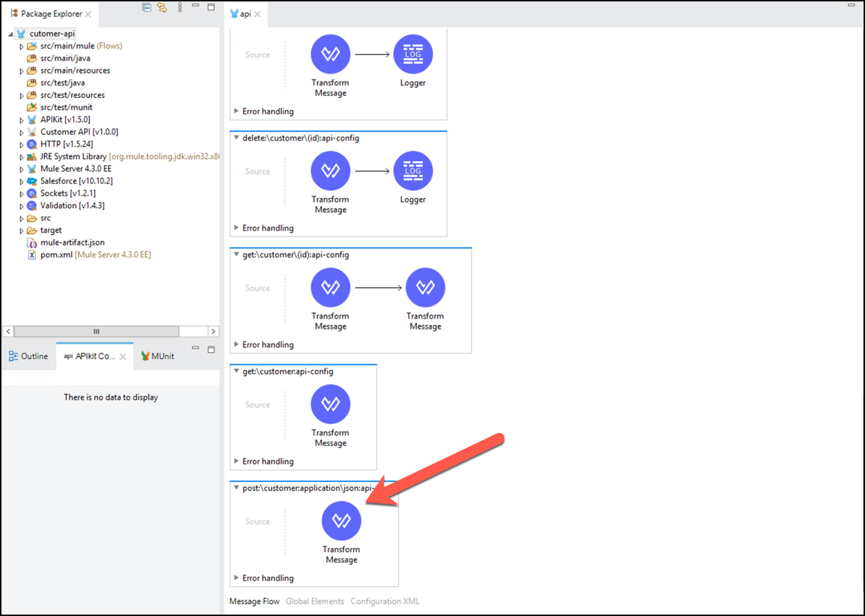Click the APIKit [v1.5.0] library icon
The width and height of the screenshot is (865, 616).
tap(32, 119)
